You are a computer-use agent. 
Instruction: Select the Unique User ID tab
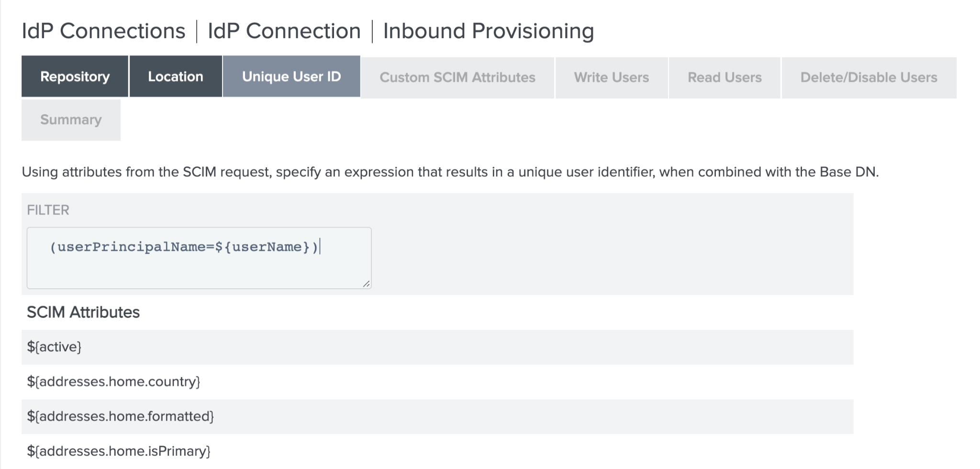point(291,76)
